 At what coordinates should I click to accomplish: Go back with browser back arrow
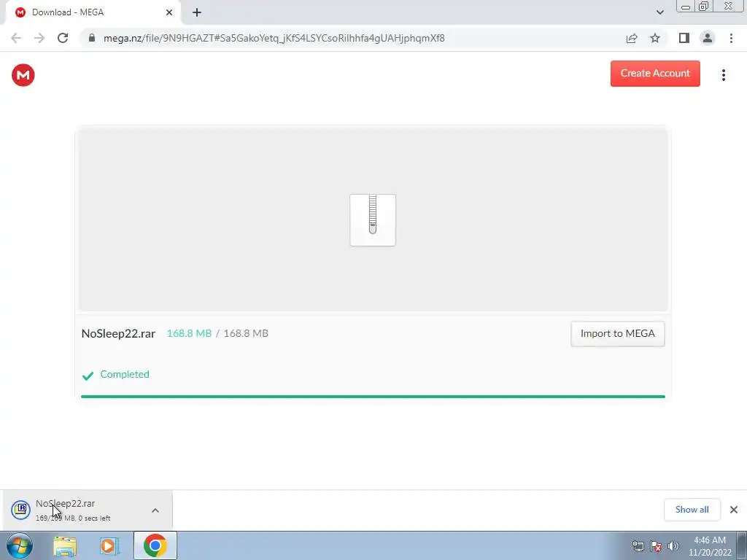pyautogui.click(x=16, y=38)
